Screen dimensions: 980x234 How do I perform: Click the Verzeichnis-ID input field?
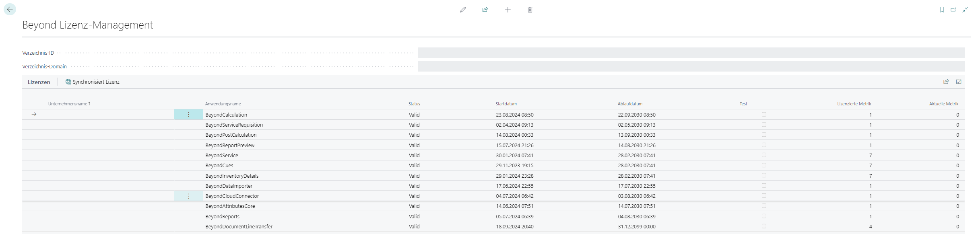(691, 53)
